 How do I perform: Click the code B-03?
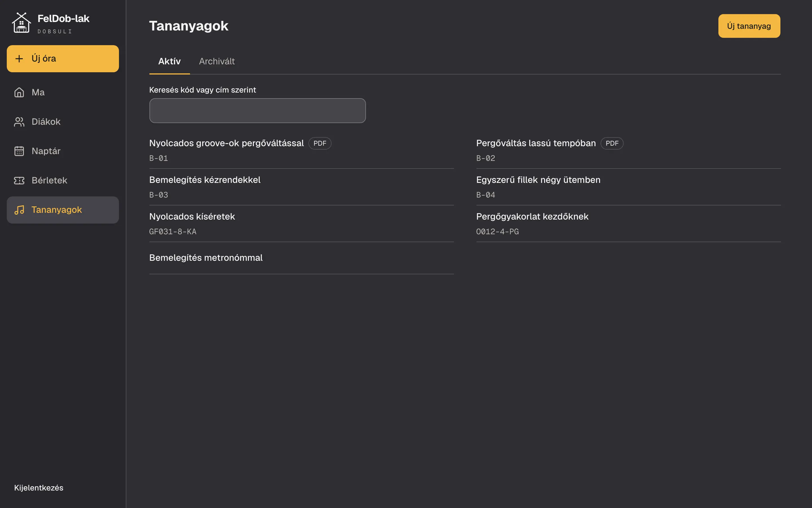(x=159, y=195)
